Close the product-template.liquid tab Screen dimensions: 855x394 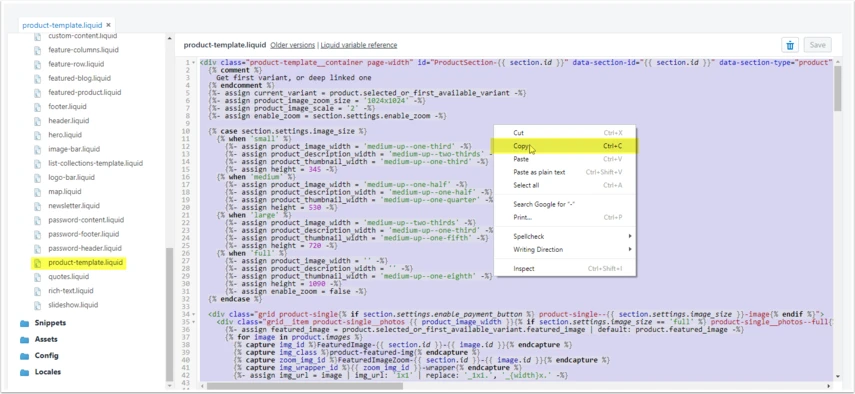click(x=109, y=25)
